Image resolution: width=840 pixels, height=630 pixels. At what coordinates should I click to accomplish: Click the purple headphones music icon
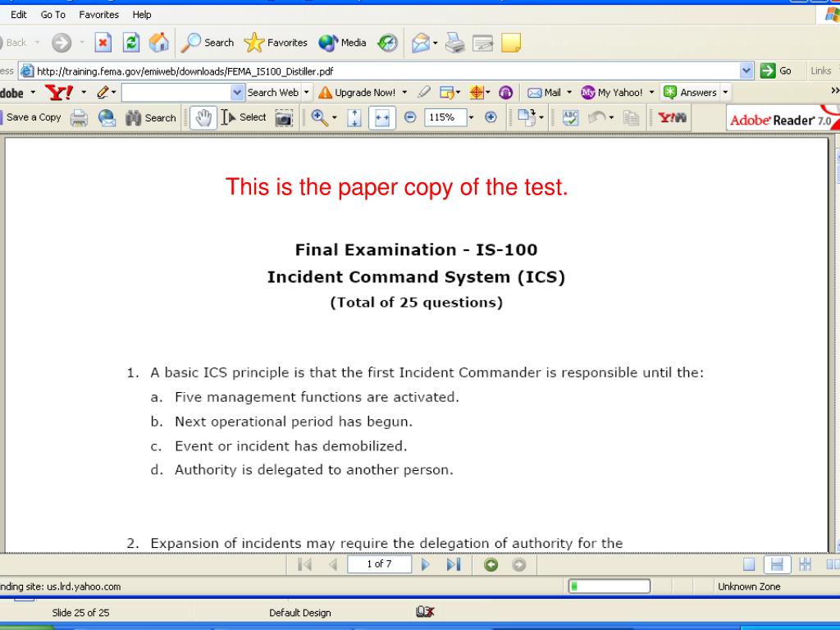[x=505, y=93]
